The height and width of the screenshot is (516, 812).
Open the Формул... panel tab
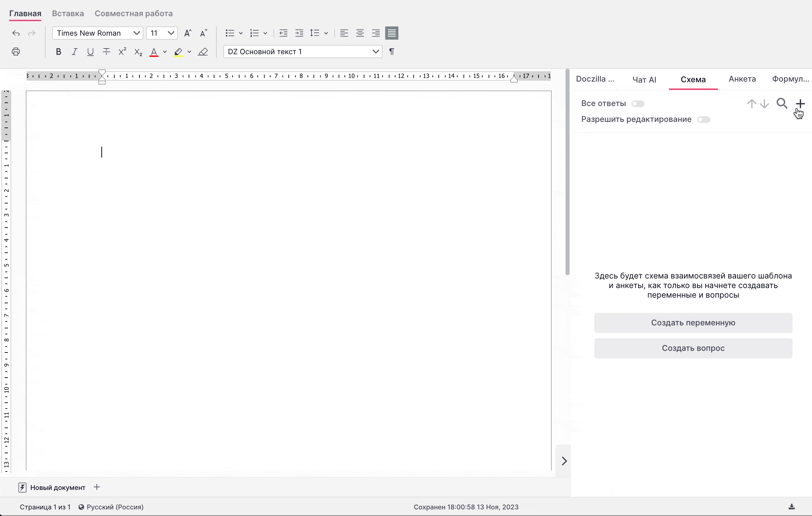coord(791,79)
